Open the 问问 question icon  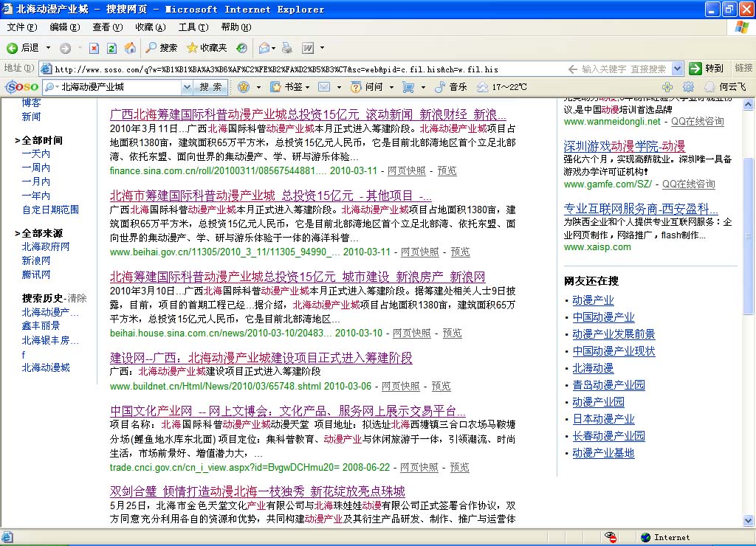356,87
